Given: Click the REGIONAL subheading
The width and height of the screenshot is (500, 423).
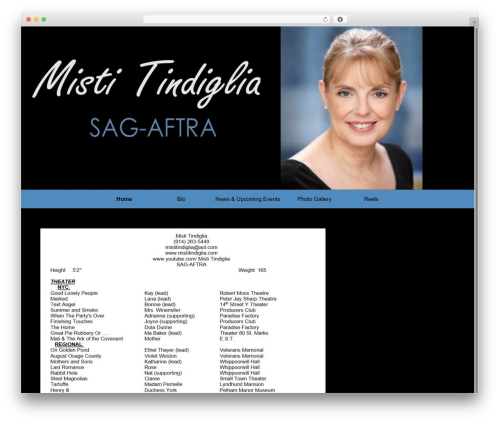Looking at the screenshot, I should tap(69, 344).
